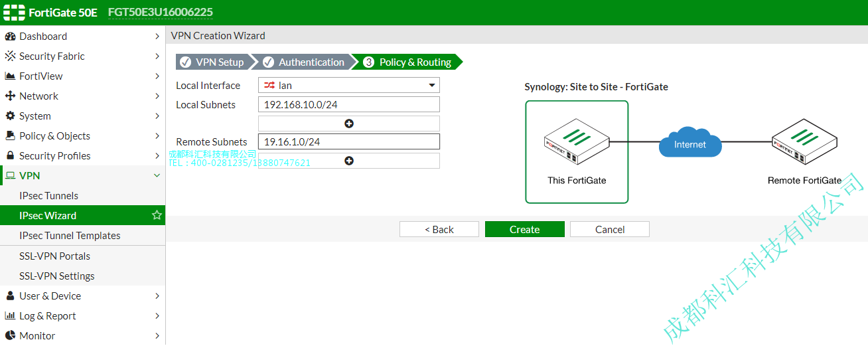This screenshot has height=346, width=868.
Task: Click the Local Interface label
Action: point(208,86)
